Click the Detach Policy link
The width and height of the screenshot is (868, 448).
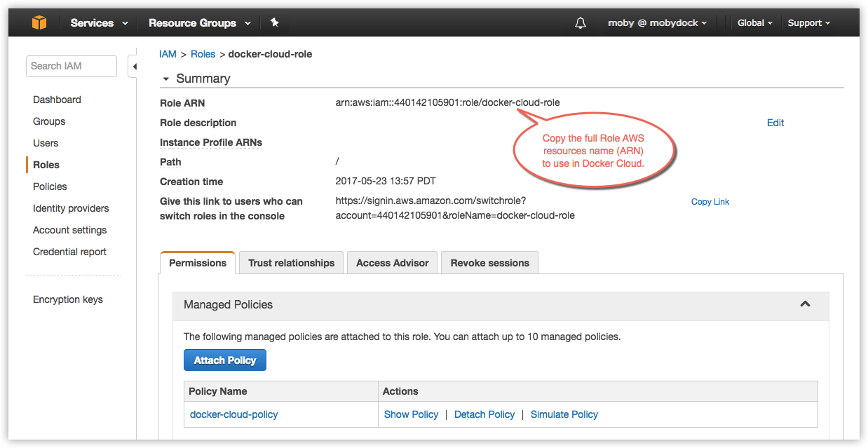(x=484, y=414)
